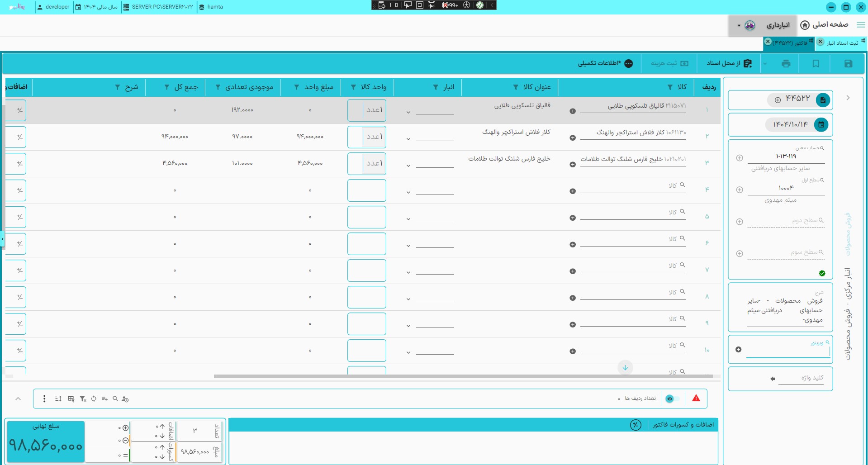Click the calendar icon beside date ۱۴۰۴/۱۰/۱۴
Image resolution: width=868 pixels, height=465 pixels.
pos(821,124)
